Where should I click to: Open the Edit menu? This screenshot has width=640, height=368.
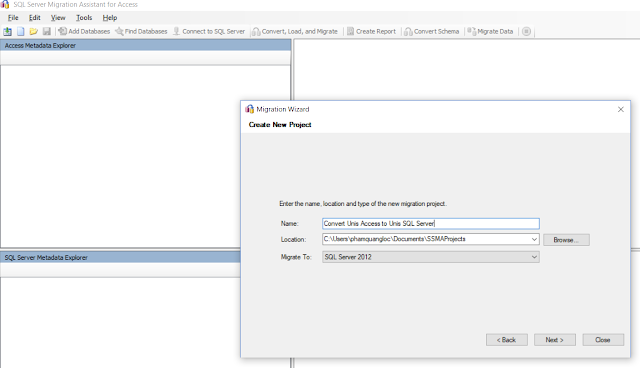35,18
